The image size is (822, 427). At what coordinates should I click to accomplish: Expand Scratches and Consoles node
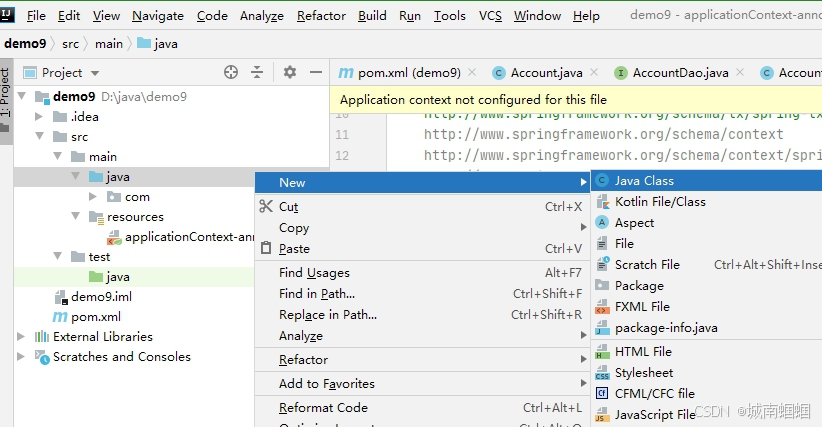[21, 356]
